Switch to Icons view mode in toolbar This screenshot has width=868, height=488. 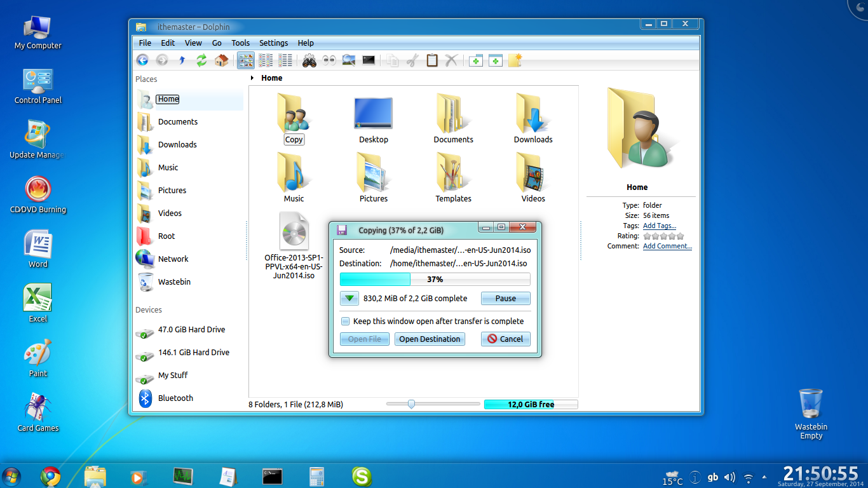[x=246, y=60]
